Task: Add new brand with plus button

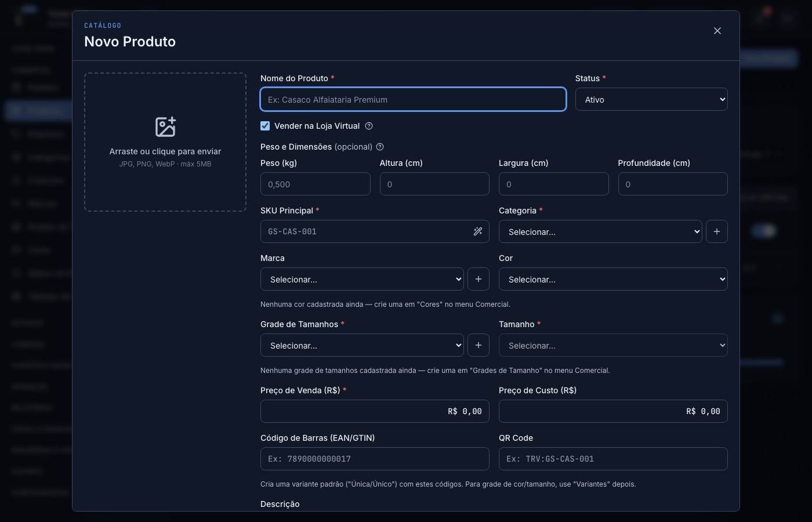Action: 478,279
